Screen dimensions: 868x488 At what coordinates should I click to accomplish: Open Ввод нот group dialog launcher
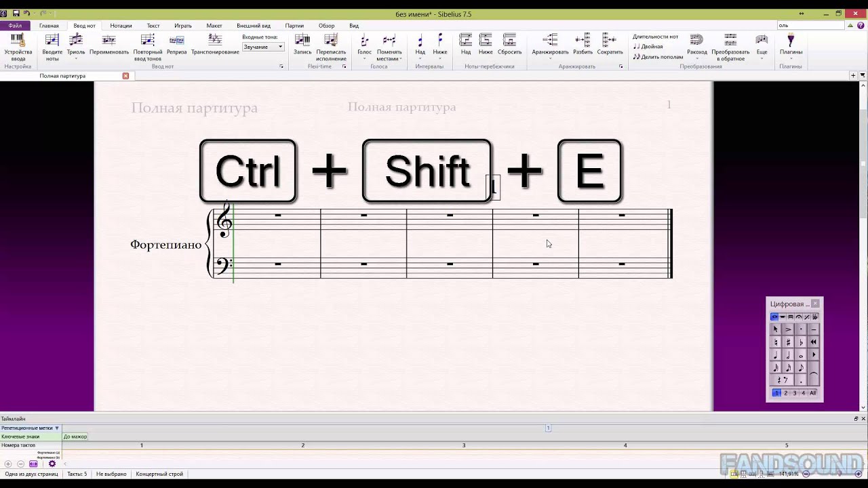coord(281,66)
